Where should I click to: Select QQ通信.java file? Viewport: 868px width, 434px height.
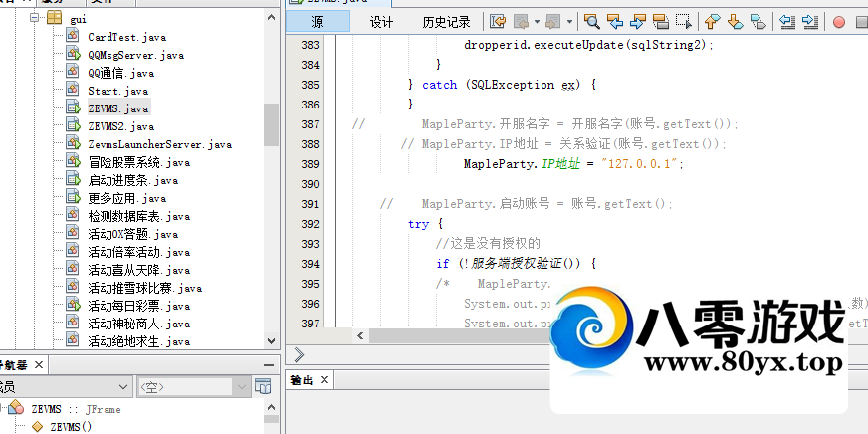(121, 73)
